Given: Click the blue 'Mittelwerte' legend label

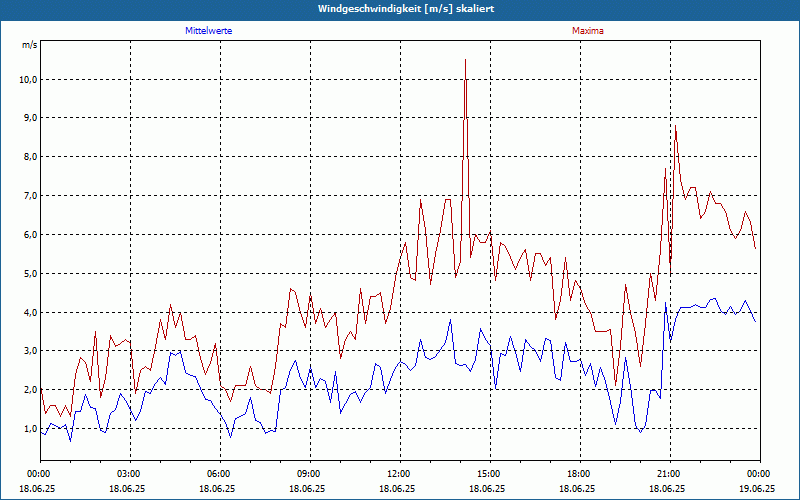Looking at the screenshot, I should [x=209, y=31].
